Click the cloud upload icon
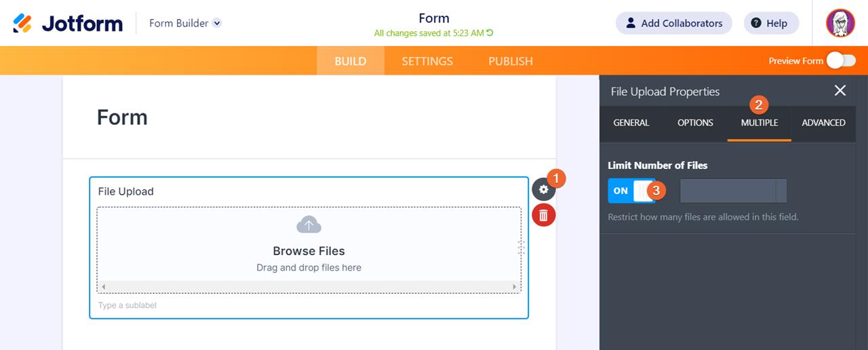868x350 pixels. (309, 225)
